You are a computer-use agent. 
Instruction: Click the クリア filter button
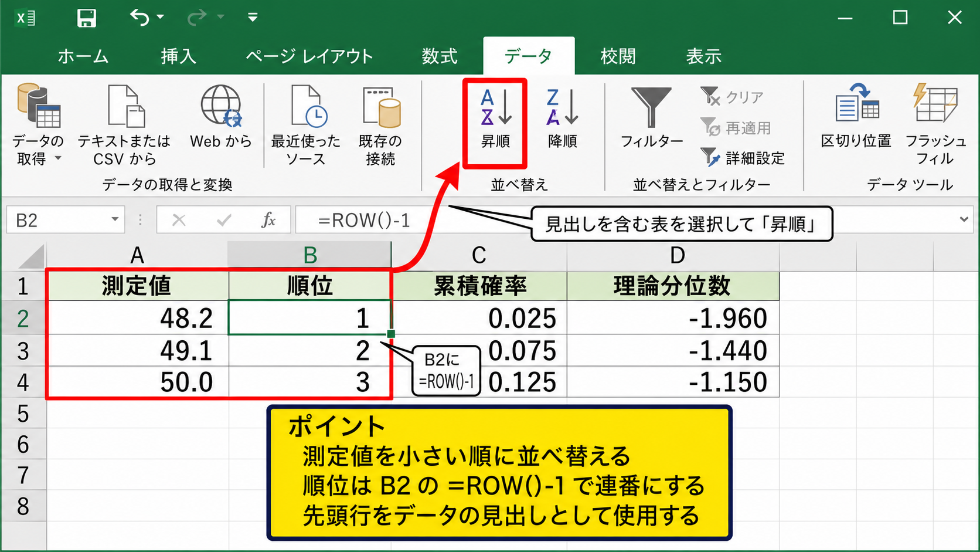pos(733,97)
